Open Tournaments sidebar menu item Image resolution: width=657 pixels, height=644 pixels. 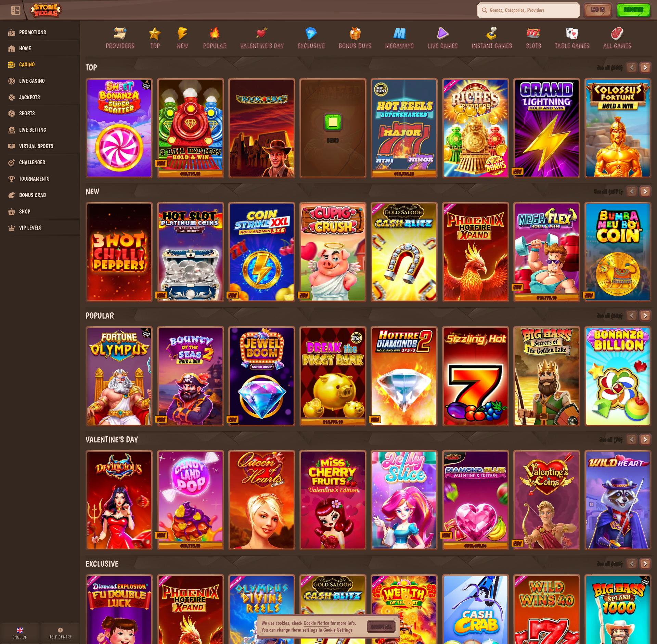34,179
